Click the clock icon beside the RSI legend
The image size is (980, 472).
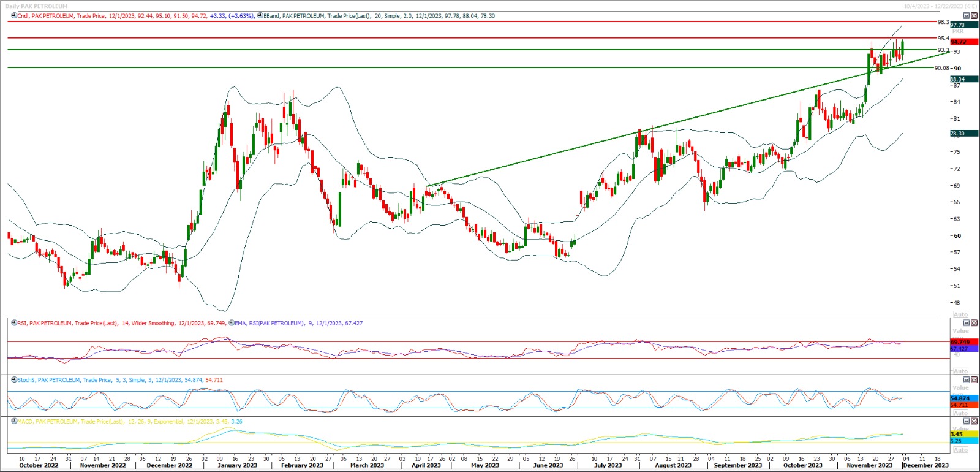pos(14,323)
